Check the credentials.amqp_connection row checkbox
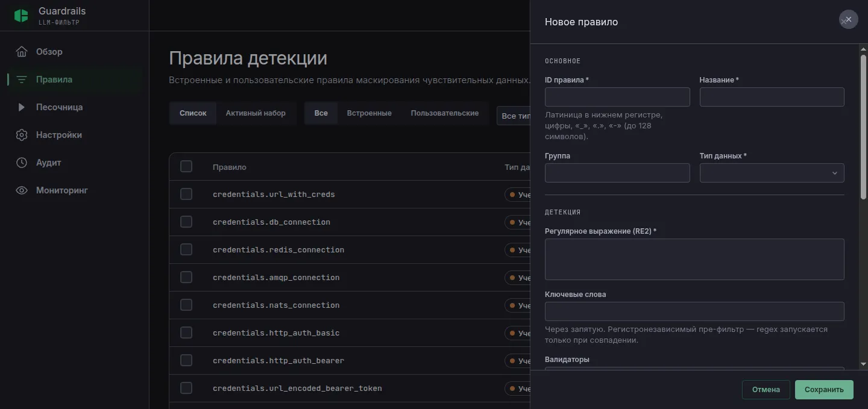Image resolution: width=868 pixels, height=409 pixels. point(186,277)
